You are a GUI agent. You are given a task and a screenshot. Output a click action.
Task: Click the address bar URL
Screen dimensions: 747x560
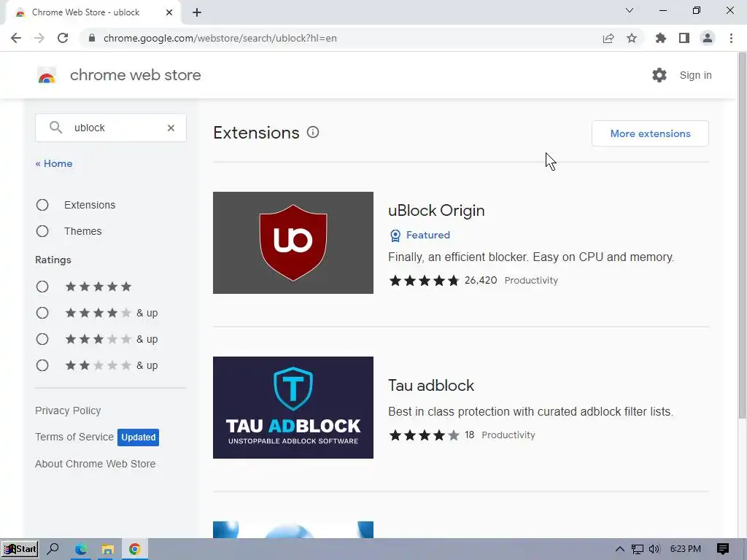pos(220,38)
